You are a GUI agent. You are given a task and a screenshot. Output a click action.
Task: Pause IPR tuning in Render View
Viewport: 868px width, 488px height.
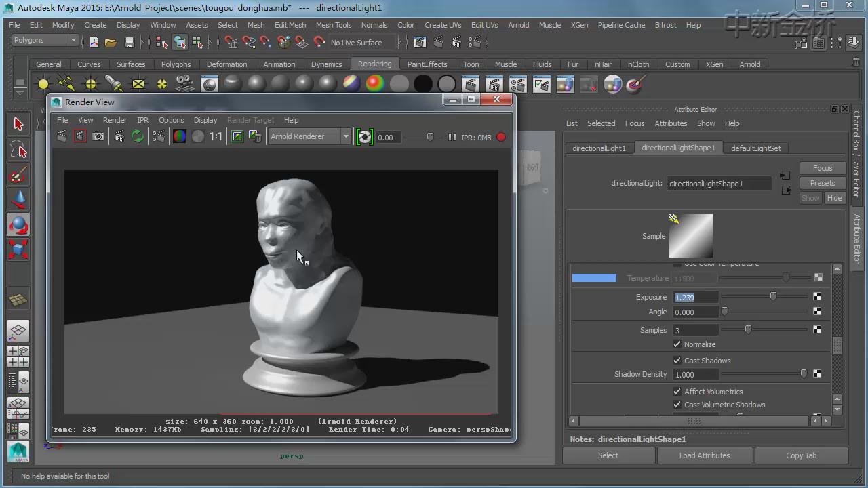coord(452,137)
